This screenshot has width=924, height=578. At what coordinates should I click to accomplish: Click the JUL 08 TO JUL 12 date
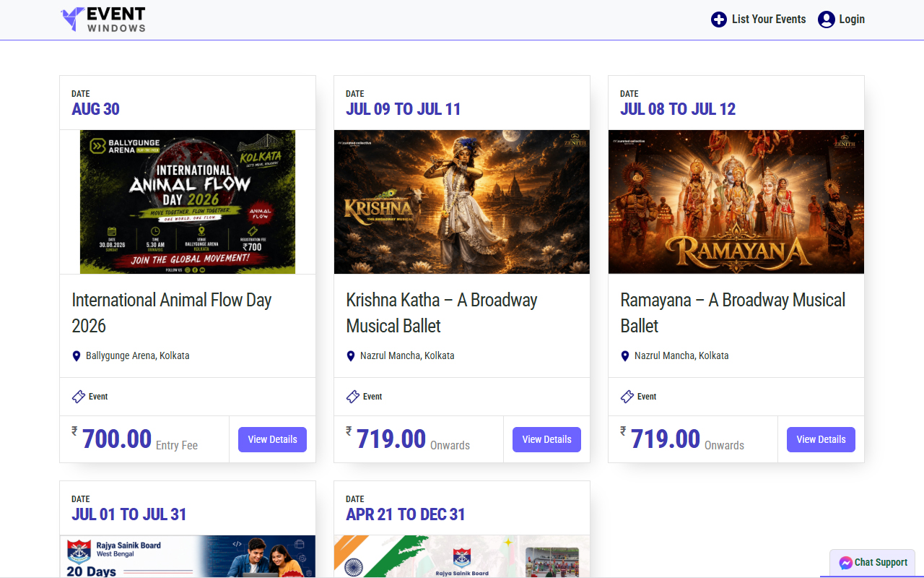coord(678,109)
